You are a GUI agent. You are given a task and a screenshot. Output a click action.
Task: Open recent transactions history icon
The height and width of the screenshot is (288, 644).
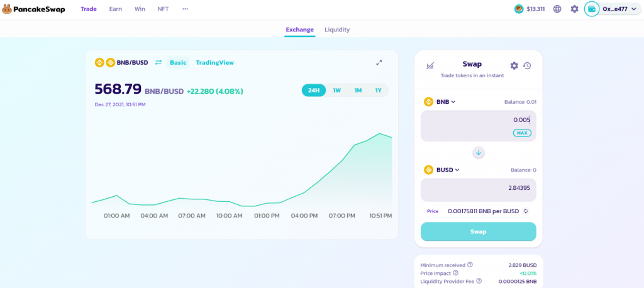(528, 65)
